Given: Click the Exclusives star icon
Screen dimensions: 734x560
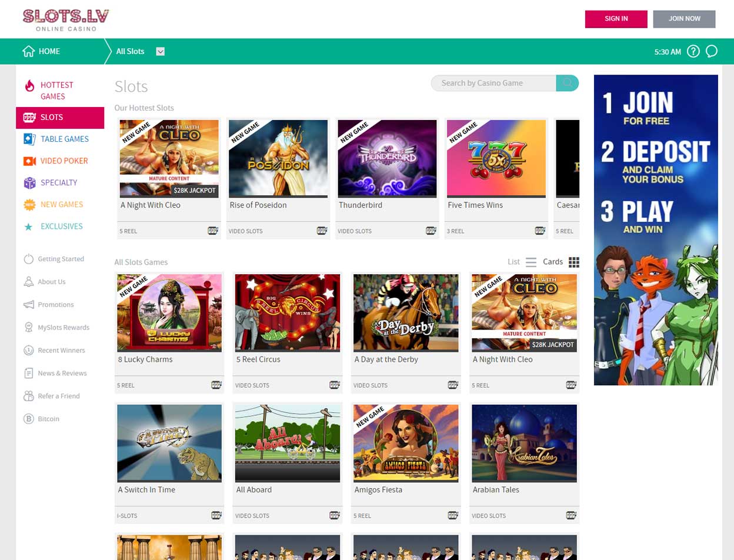Looking at the screenshot, I should coord(28,226).
